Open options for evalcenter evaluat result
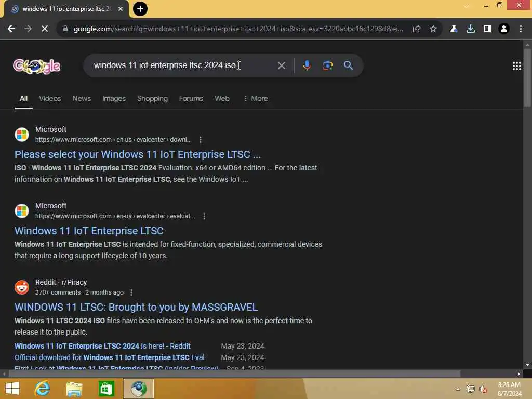This screenshot has width=532, height=399. (204, 216)
